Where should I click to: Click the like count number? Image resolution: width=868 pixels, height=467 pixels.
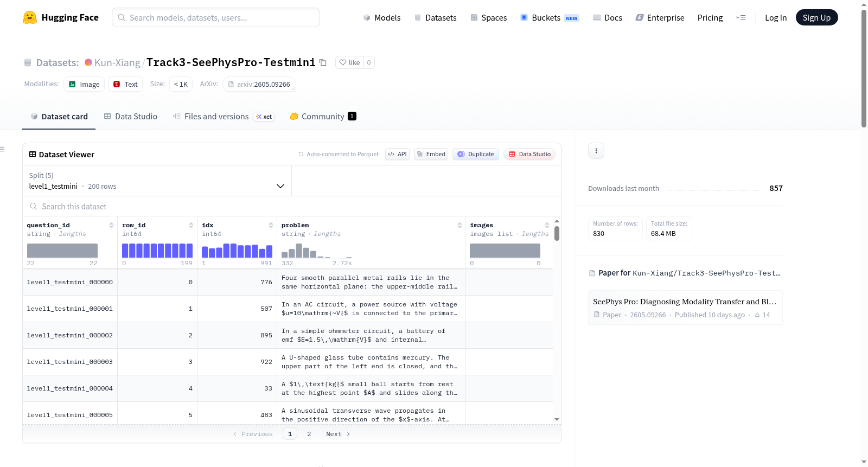(369, 62)
